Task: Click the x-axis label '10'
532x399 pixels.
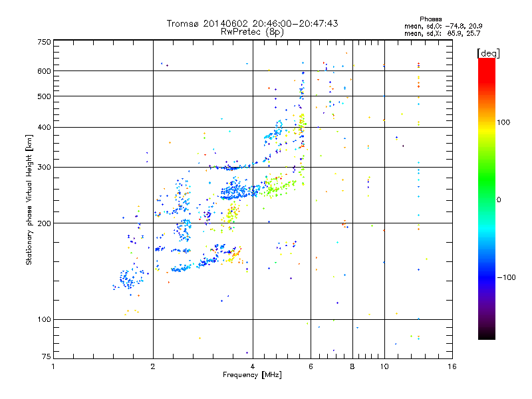Action: coord(384,366)
